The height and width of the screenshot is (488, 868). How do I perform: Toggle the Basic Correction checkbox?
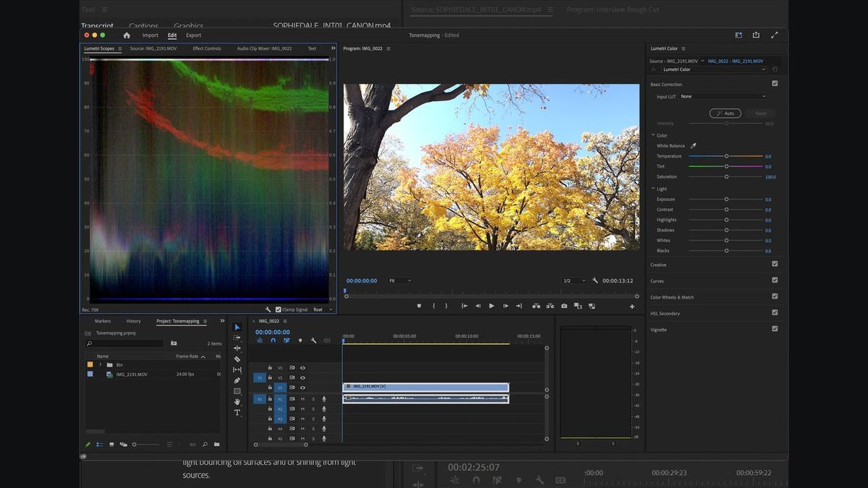775,84
